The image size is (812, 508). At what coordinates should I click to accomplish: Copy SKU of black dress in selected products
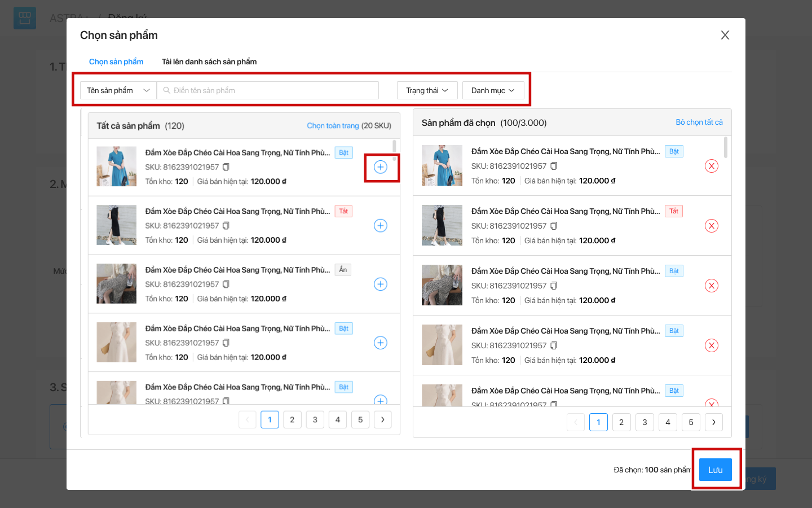coord(554,226)
